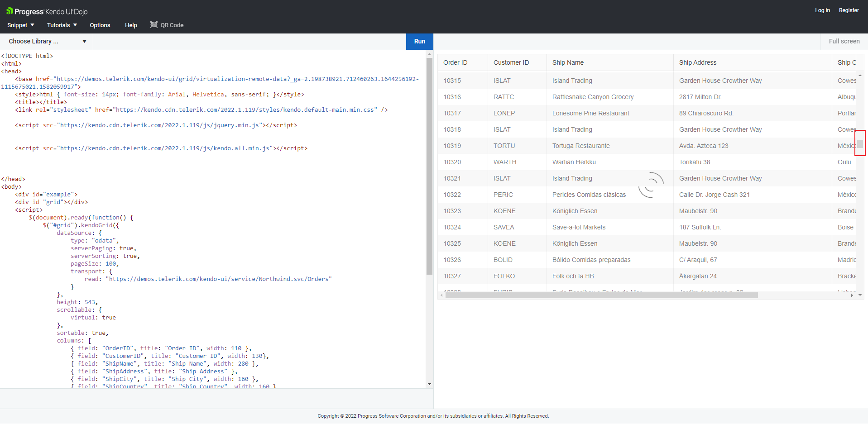Click grid horizontal scroll-left arrow
This screenshot has width=868, height=424.
point(441,295)
